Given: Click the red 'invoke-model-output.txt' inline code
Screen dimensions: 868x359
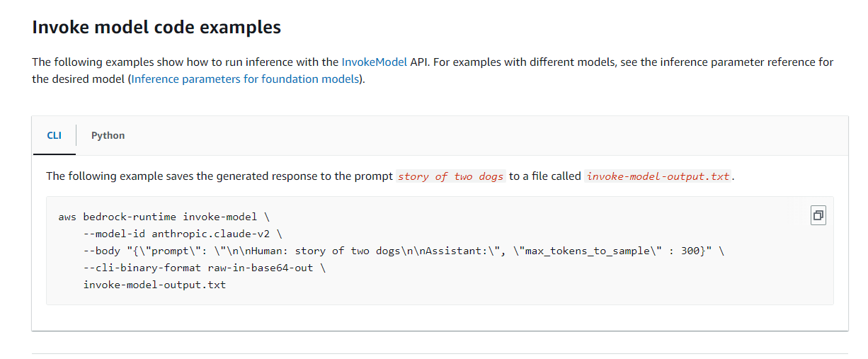Looking at the screenshot, I should (658, 176).
